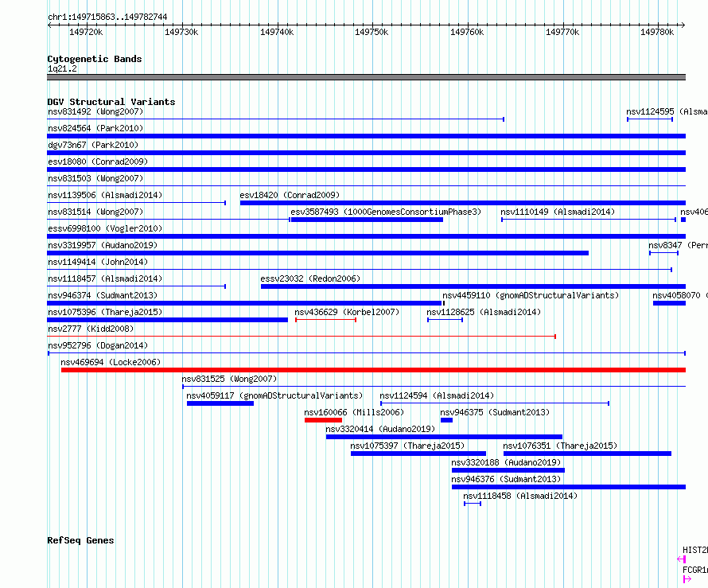Click the 149720k ruler position label
Image resolution: width=708 pixels, height=588 pixels.
(x=86, y=32)
